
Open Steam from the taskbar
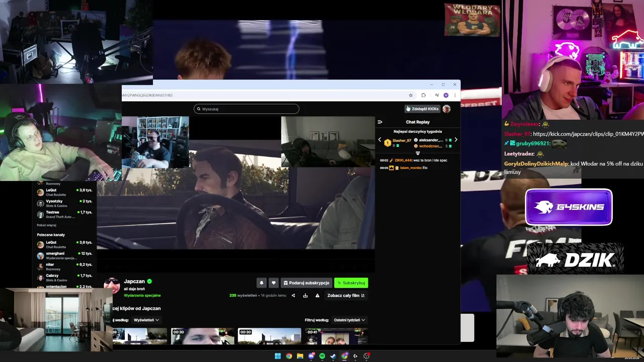pos(333,356)
